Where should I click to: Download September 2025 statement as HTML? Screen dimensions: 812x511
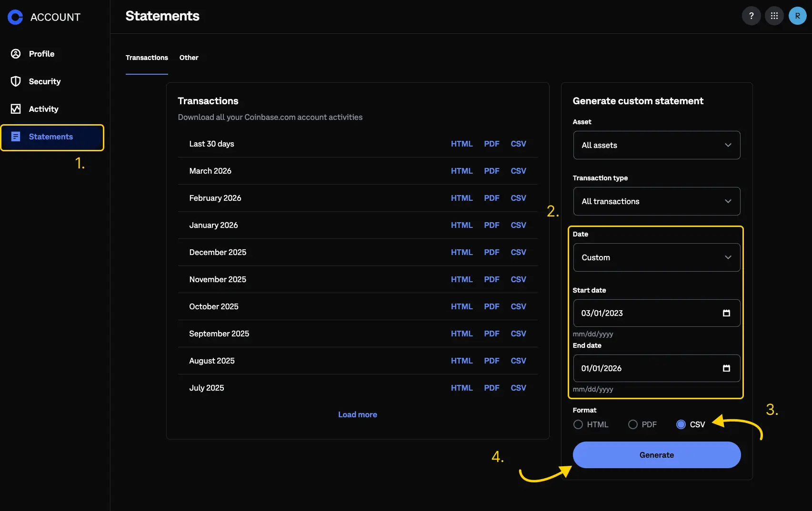(x=462, y=334)
